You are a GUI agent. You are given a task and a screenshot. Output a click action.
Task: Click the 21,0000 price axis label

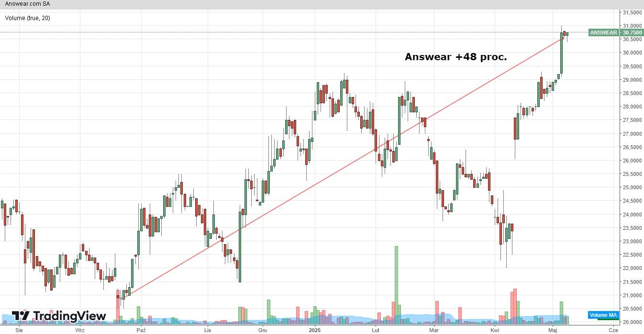[x=633, y=295]
